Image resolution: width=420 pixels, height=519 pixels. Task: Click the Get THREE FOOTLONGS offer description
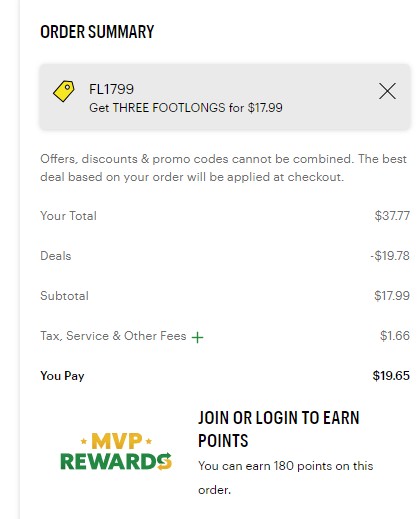(x=186, y=108)
